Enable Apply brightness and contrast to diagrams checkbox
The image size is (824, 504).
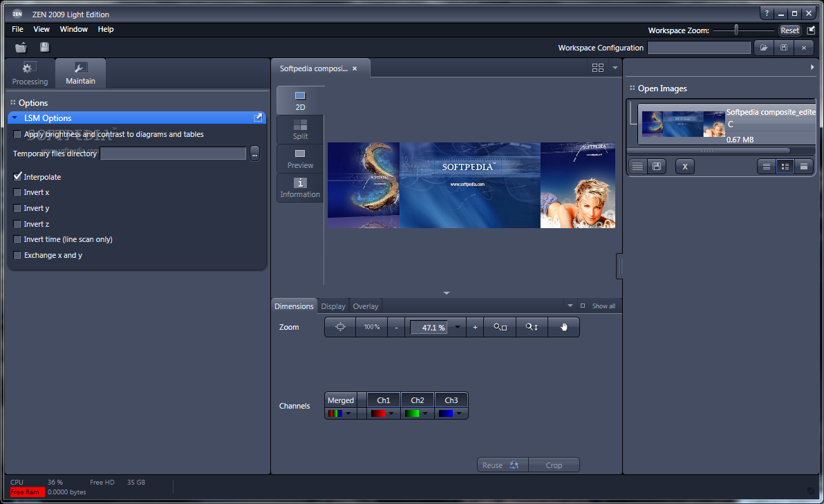click(x=17, y=135)
